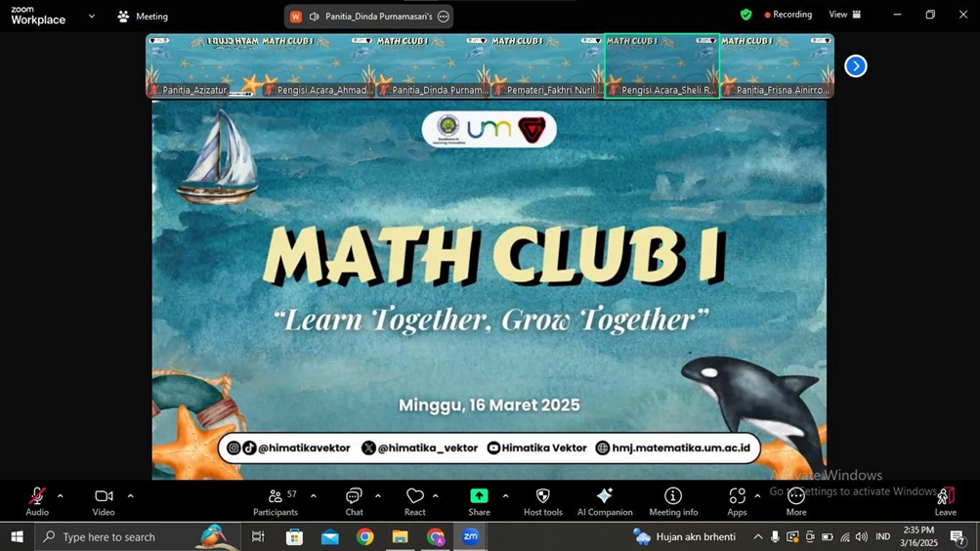Click the shared MATH CLUB I slide

490,290
